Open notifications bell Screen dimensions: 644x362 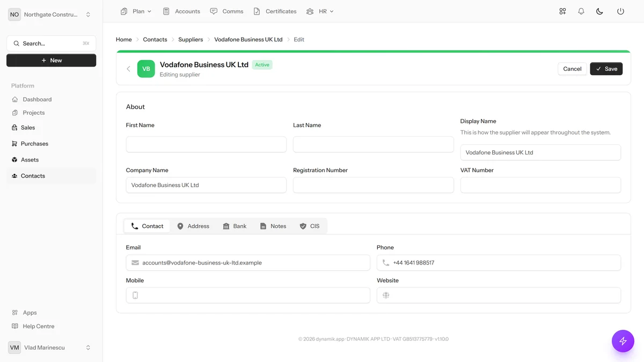581,11
